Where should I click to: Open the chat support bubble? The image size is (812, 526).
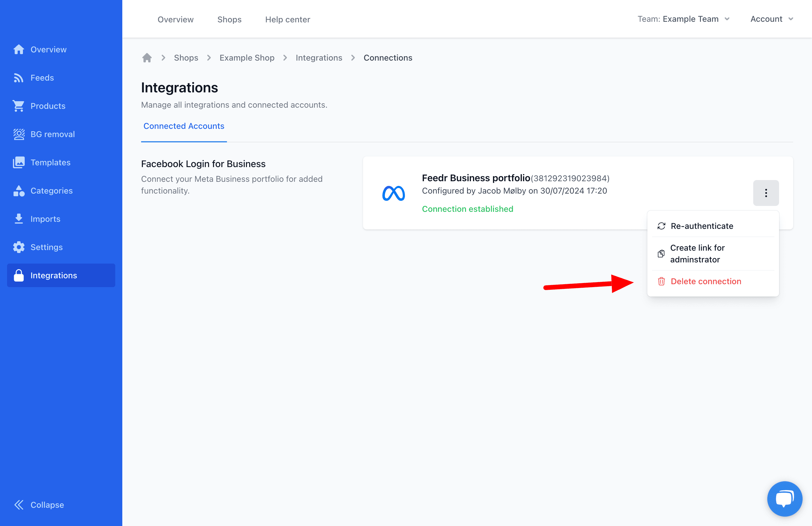[x=784, y=499]
